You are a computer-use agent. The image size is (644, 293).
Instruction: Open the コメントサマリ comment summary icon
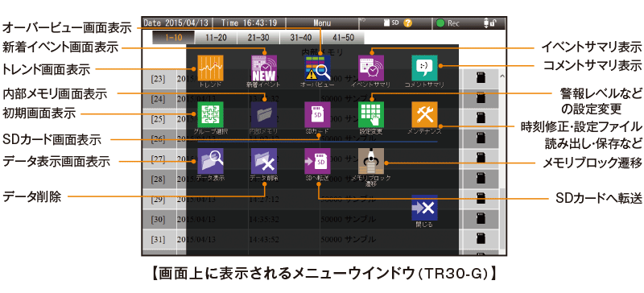pyautogui.click(x=424, y=68)
